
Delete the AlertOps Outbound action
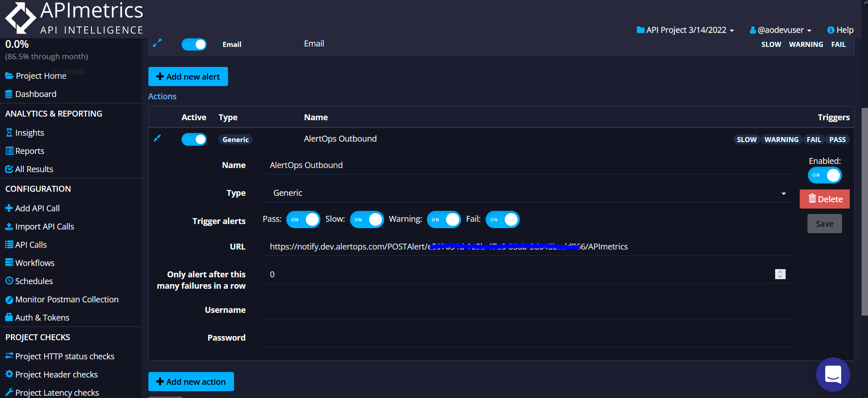824,199
